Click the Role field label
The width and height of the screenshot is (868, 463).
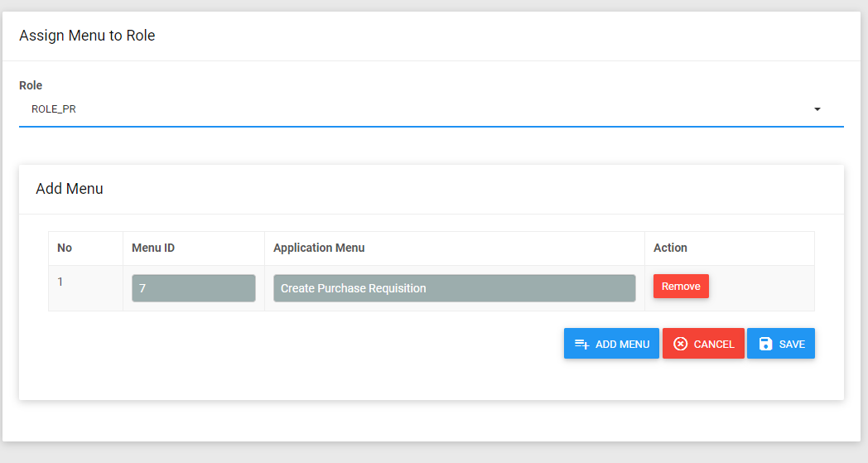(x=31, y=85)
